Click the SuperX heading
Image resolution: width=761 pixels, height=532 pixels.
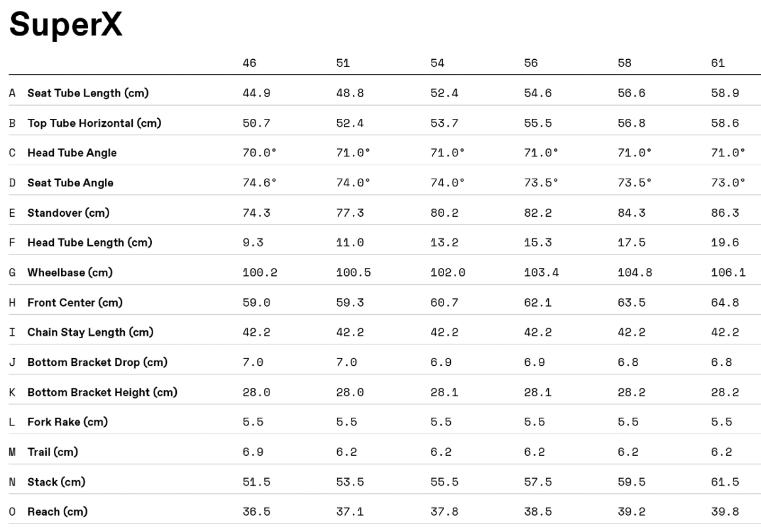click(x=66, y=26)
